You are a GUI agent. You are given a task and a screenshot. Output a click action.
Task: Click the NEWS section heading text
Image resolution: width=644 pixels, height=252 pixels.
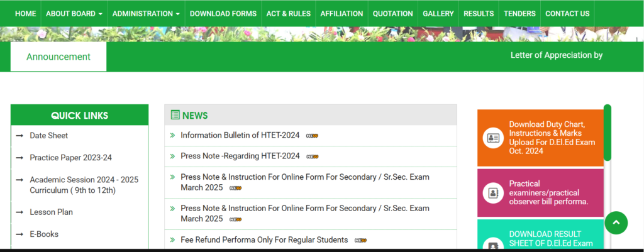click(x=195, y=116)
